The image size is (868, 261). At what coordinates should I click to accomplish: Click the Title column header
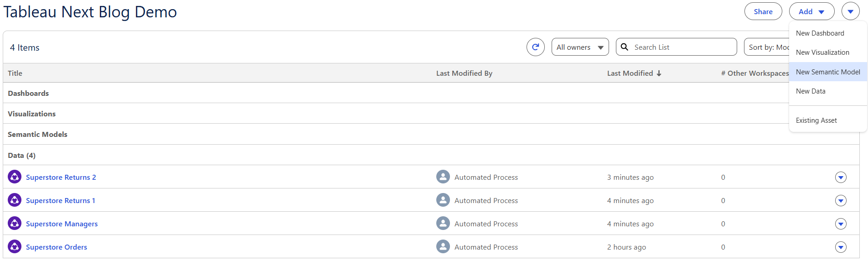click(x=15, y=73)
